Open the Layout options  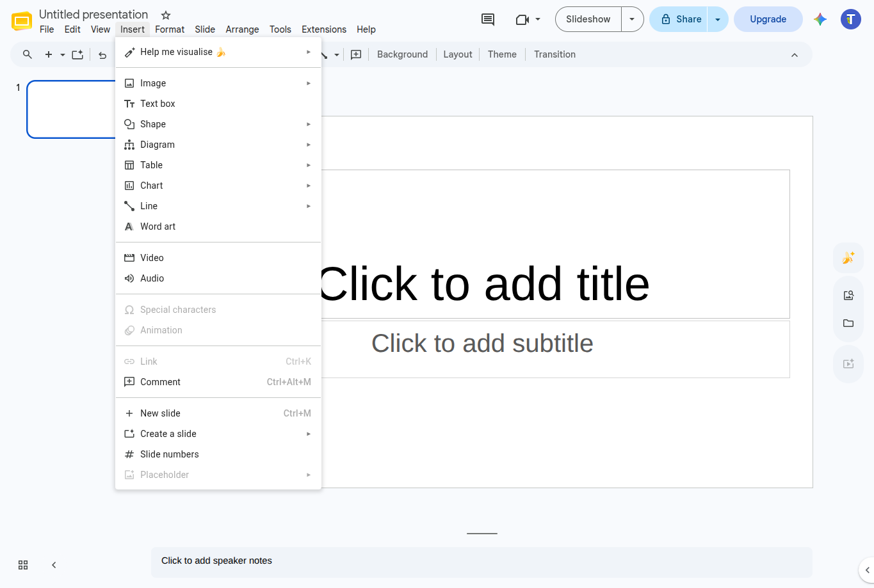[458, 54]
